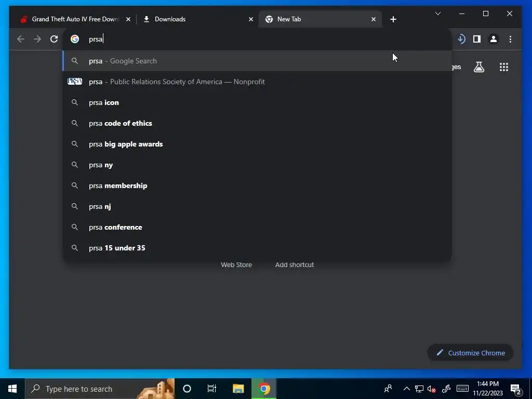Open Task View on the taskbar

212,389
